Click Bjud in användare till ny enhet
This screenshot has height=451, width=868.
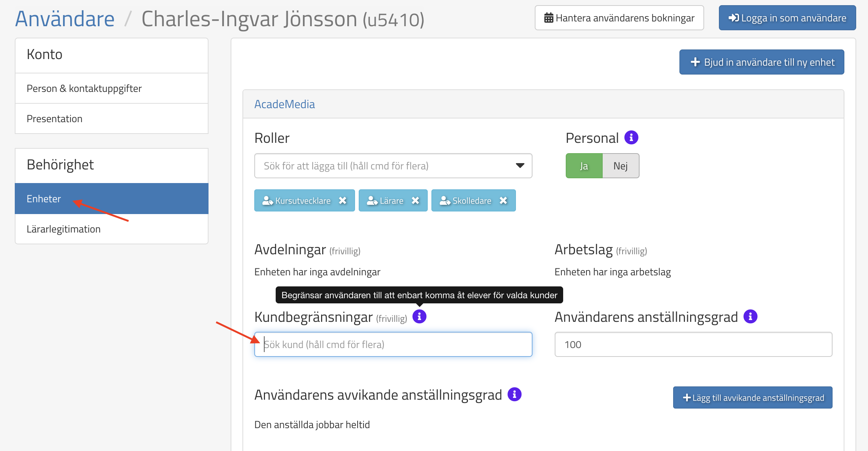[762, 62]
